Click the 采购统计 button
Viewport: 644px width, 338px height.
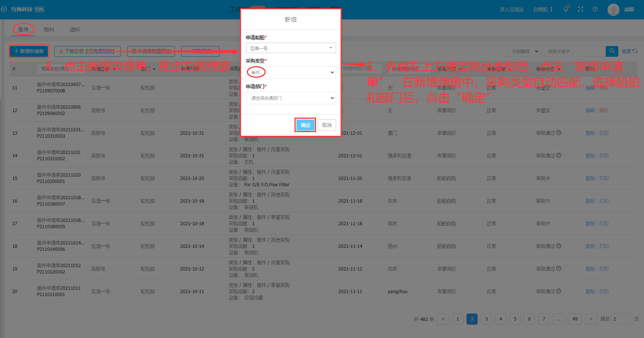pos(200,51)
